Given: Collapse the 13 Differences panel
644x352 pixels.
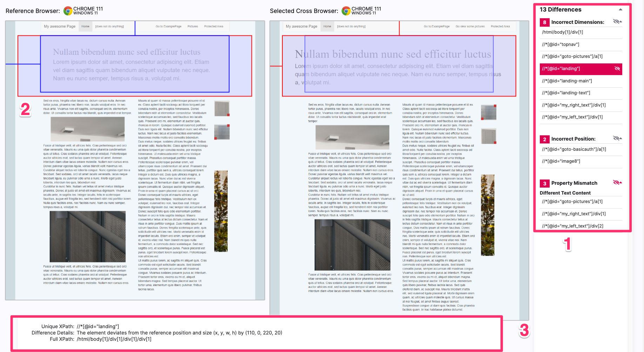Looking at the screenshot, I should [620, 9].
